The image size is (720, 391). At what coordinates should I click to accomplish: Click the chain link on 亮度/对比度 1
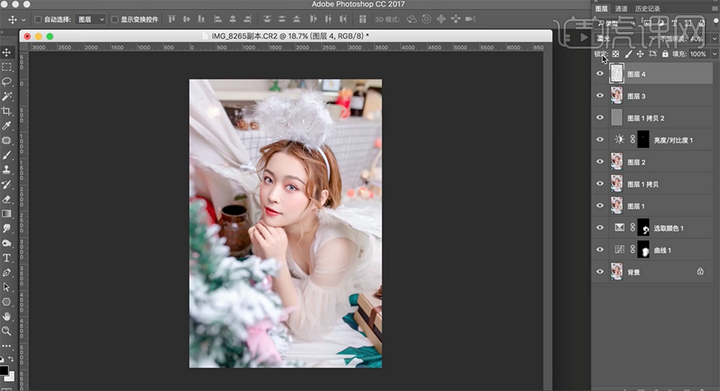[632, 140]
